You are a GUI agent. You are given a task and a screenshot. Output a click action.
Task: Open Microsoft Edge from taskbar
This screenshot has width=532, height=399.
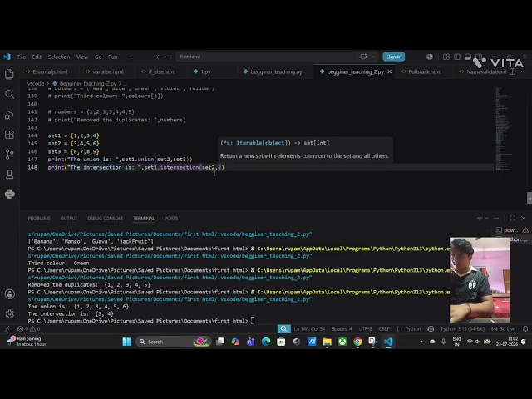pyautogui.click(x=266, y=342)
